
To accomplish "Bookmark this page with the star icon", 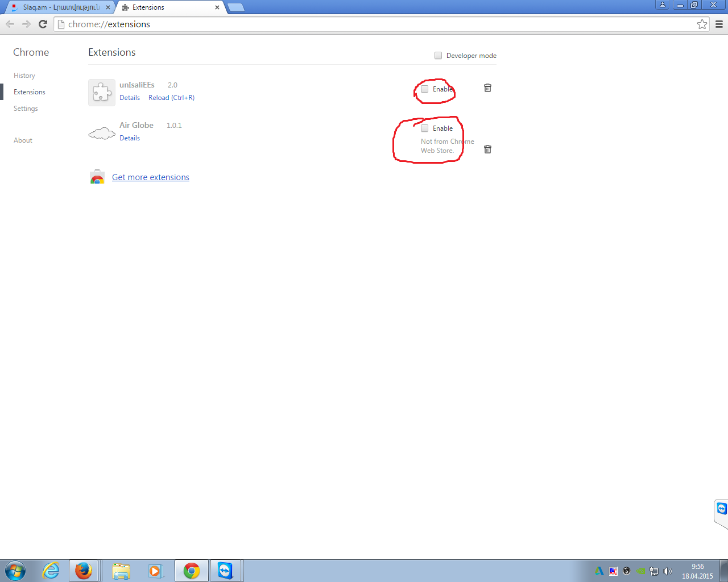I will 702,24.
